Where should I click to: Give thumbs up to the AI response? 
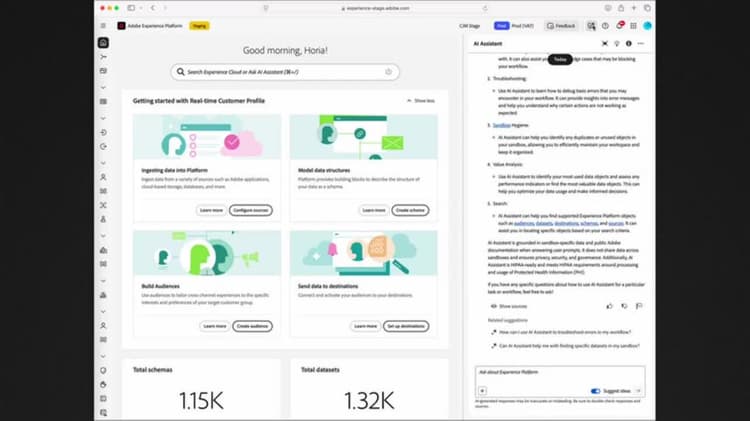pos(609,306)
